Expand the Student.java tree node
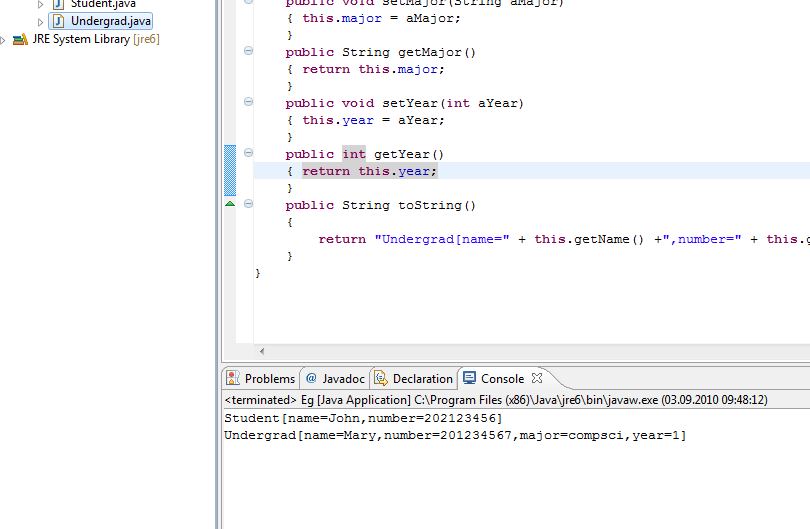810x529 pixels. (x=40, y=5)
